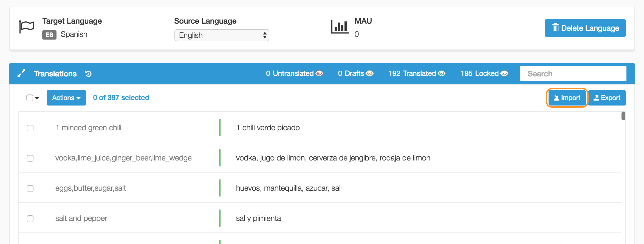This screenshot has width=644, height=244.
Task: Click source text 'vodka,lime_juice,ginger_beer,lime_wedge'
Action: tap(123, 158)
